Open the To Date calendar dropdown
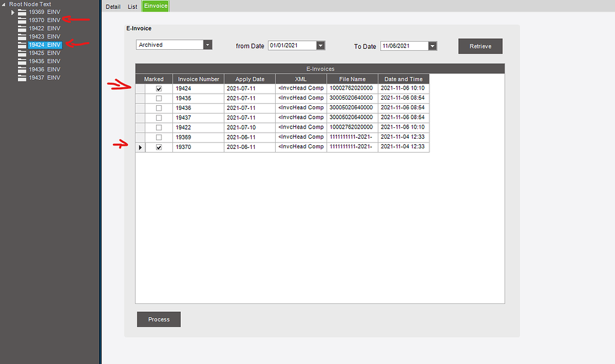Viewport: 615px width, 364px height. (x=432, y=46)
